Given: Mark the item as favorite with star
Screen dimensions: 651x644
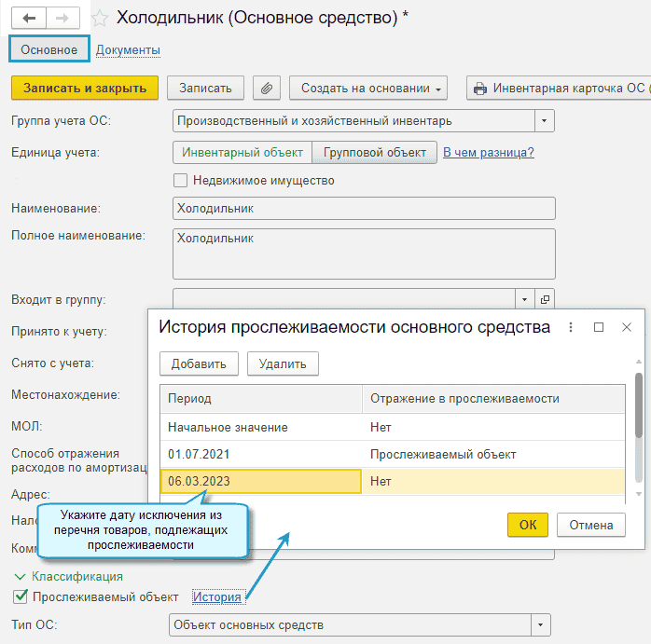Looking at the screenshot, I should (x=101, y=18).
